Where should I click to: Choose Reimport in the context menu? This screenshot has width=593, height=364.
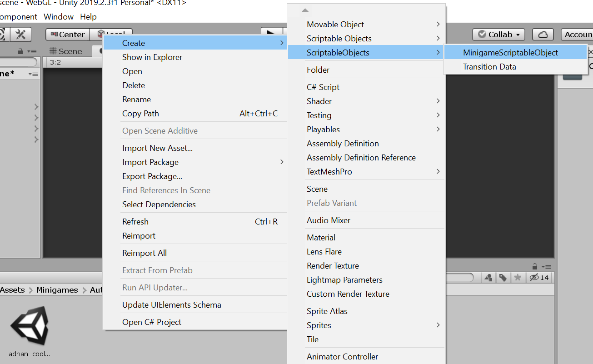195,236
